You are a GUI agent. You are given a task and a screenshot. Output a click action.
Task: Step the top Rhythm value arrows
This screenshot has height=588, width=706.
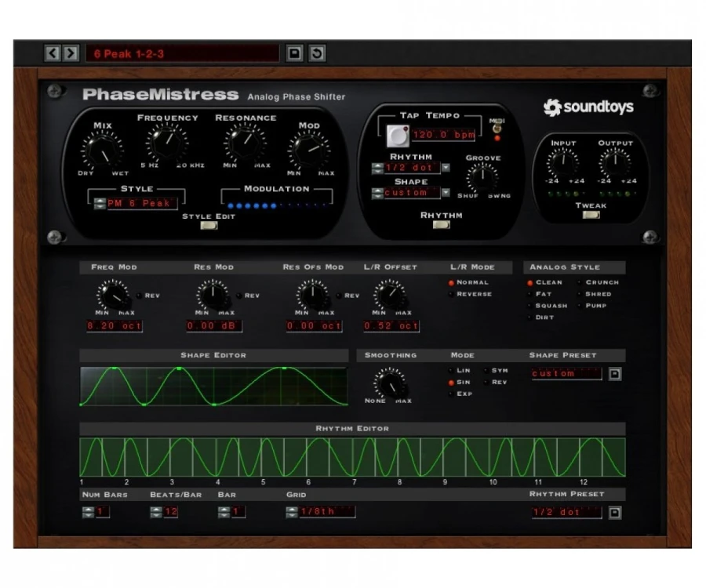pyautogui.click(x=377, y=168)
